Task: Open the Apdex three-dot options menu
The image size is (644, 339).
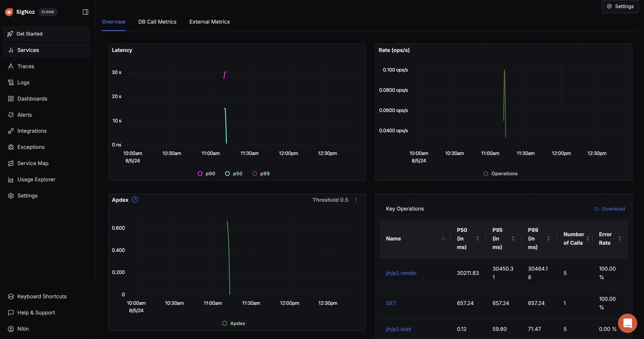Action: 356,200
